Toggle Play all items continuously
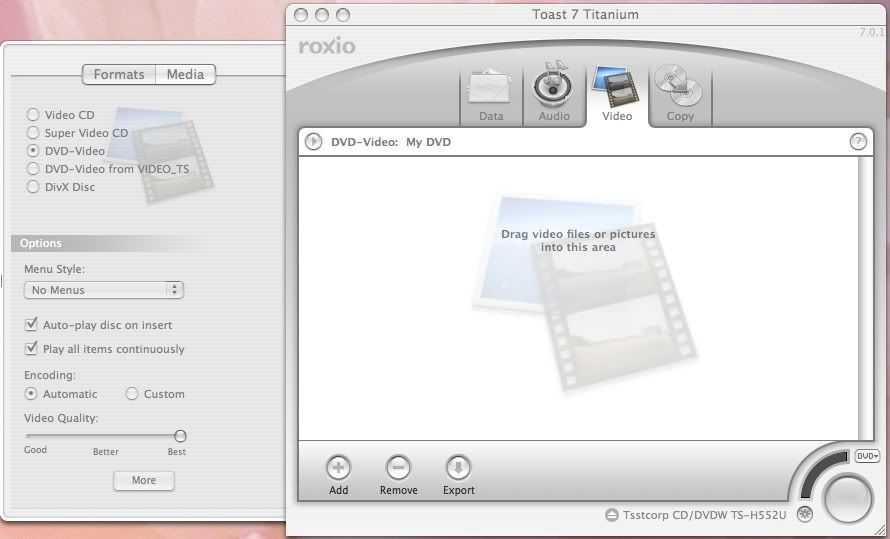 (31, 348)
